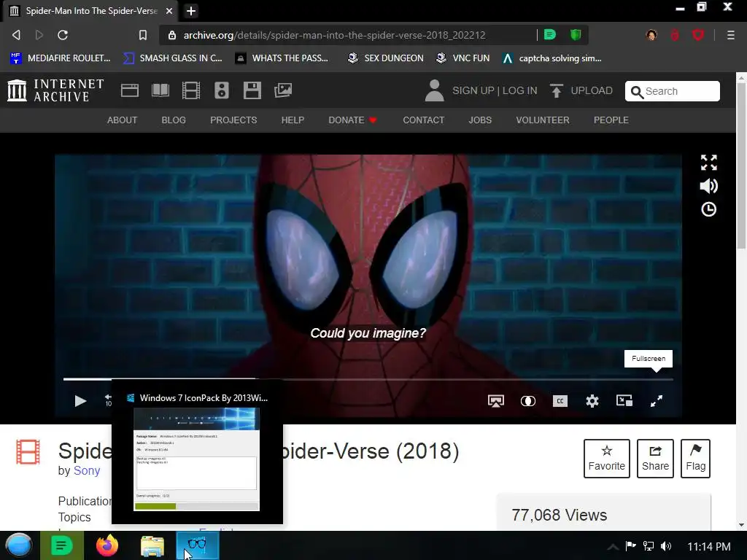Bookmark this page icon
The height and width of the screenshot is (560, 747).
pos(143,35)
